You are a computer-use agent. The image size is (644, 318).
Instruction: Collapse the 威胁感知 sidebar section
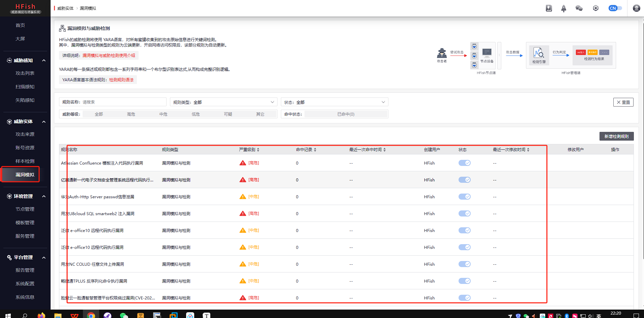tap(44, 60)
